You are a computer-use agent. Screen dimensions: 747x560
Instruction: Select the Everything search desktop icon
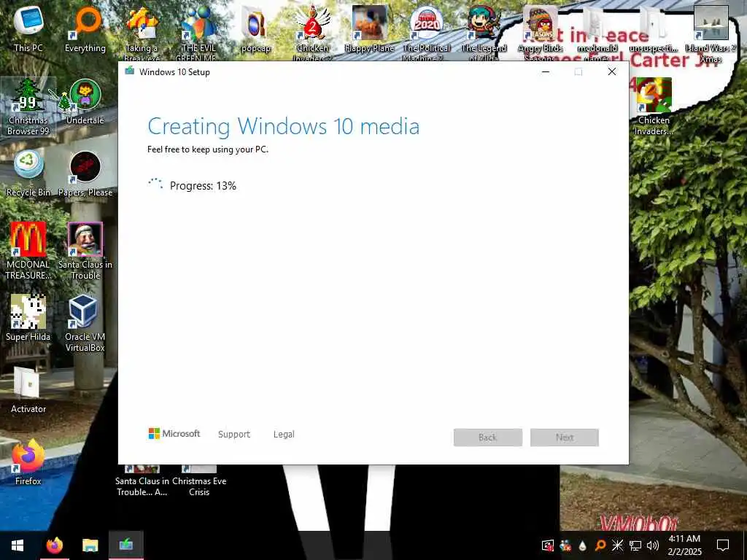point(85,28)
